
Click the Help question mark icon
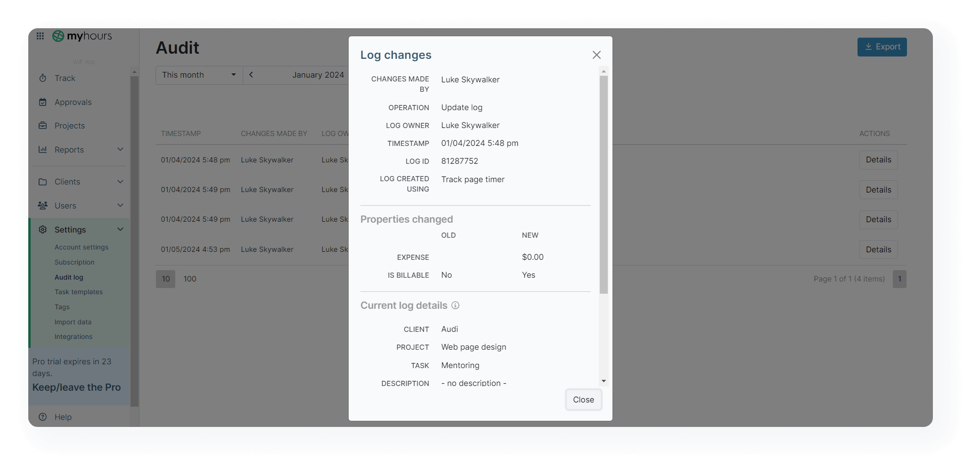click(43, 417)
